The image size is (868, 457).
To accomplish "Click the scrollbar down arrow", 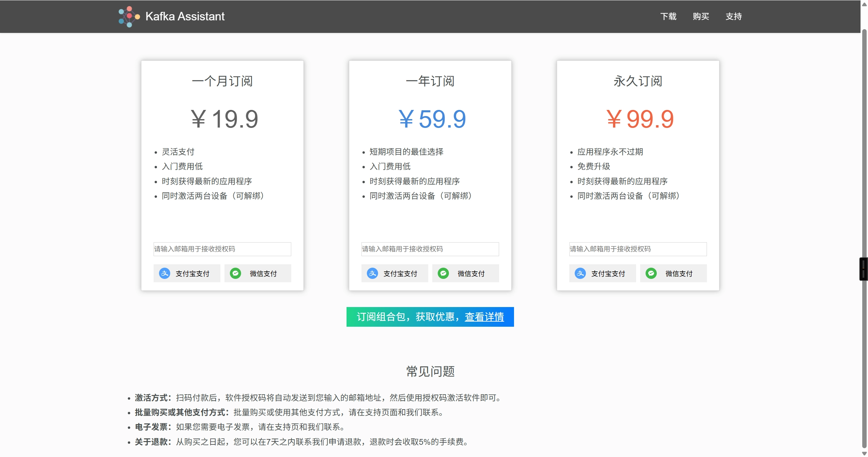I will pos(864,453).
